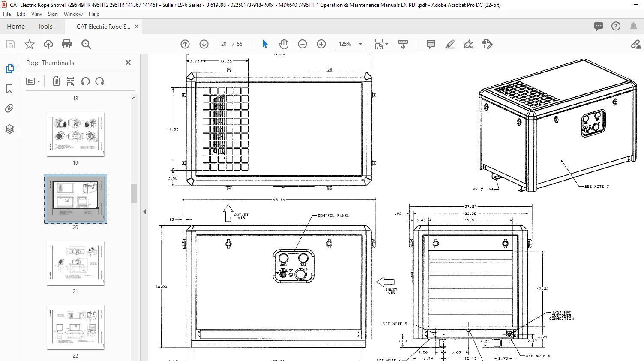Viewport: 644px width, 361px height.
Task: Go to the next page
Action: click(x=204, y=44)
